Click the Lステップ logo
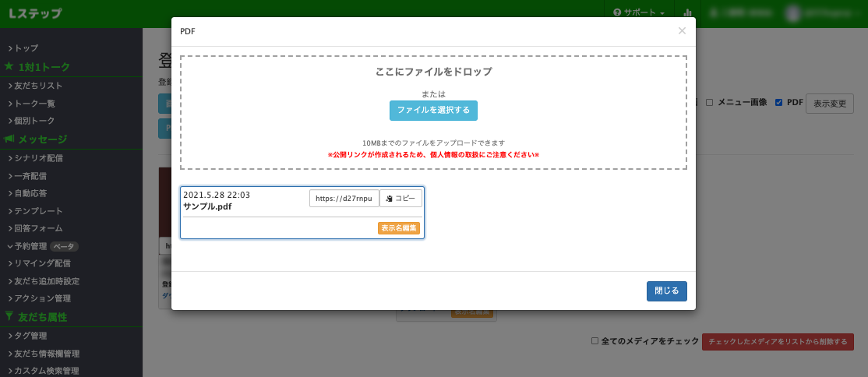This screenshot has width=868, height=377. click(35, 14)
